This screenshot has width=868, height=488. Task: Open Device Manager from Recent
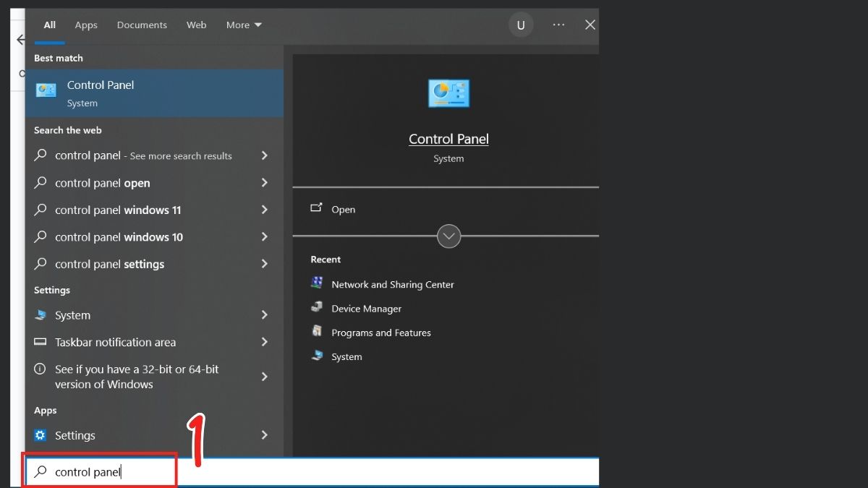(366, 309)
